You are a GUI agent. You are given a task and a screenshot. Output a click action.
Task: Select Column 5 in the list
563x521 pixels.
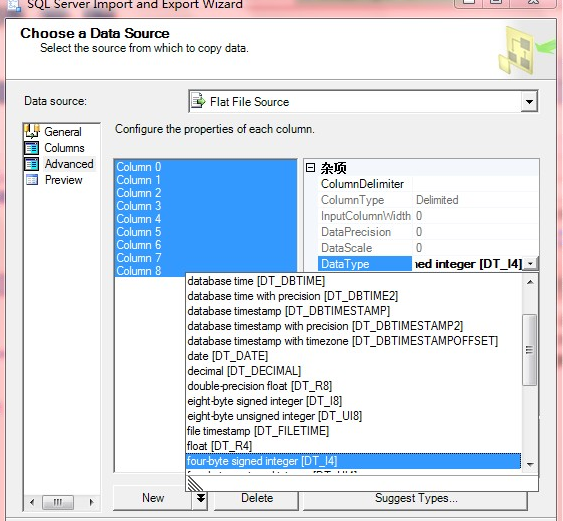pyautogui.click(x=205, y=232)
